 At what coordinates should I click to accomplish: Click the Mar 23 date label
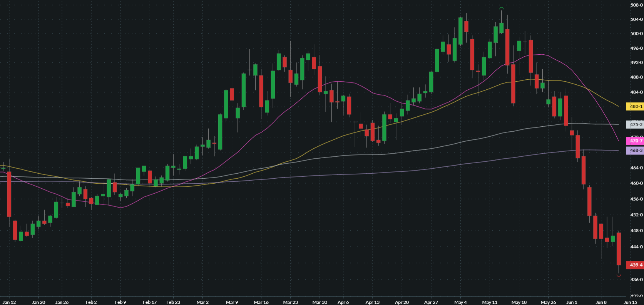[x=290, y=302]
